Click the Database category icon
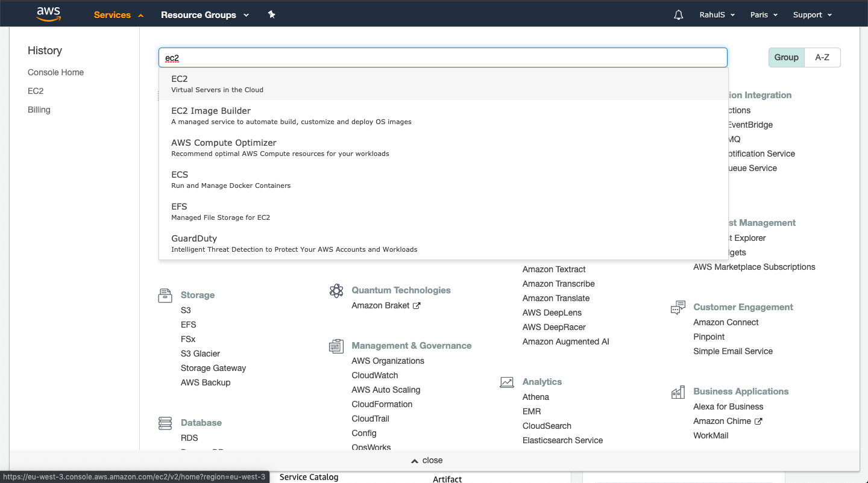The height and width of the screenshot is (483, 868). click(165, 423)
